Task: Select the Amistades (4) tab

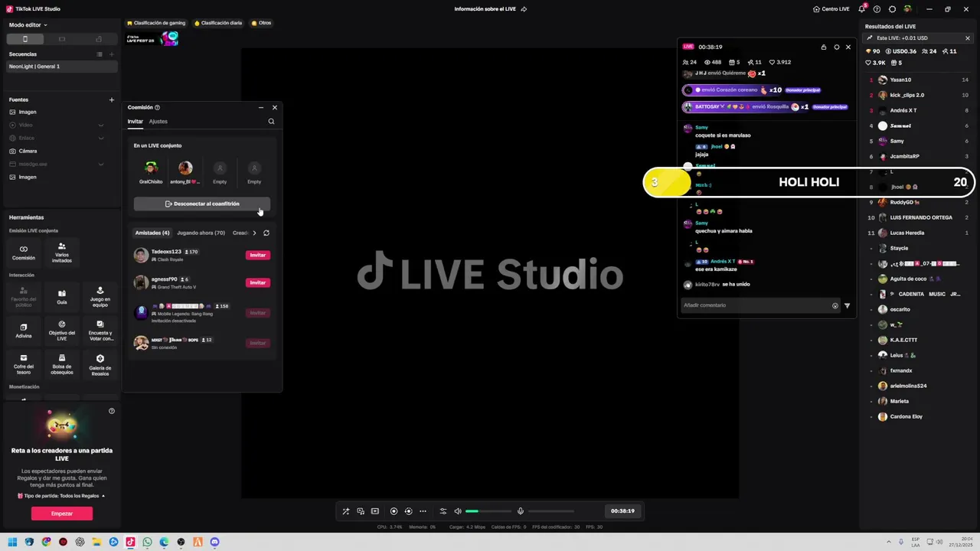Action: click(152, 233)
